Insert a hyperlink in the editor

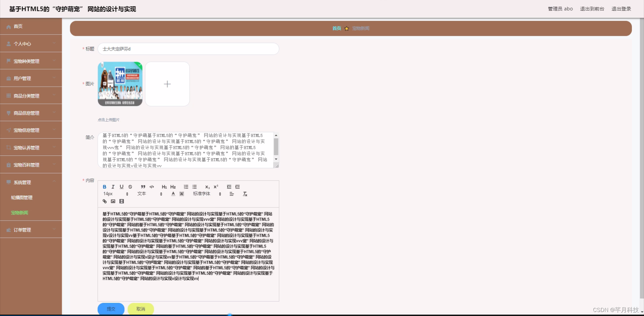tap(104, 201)
